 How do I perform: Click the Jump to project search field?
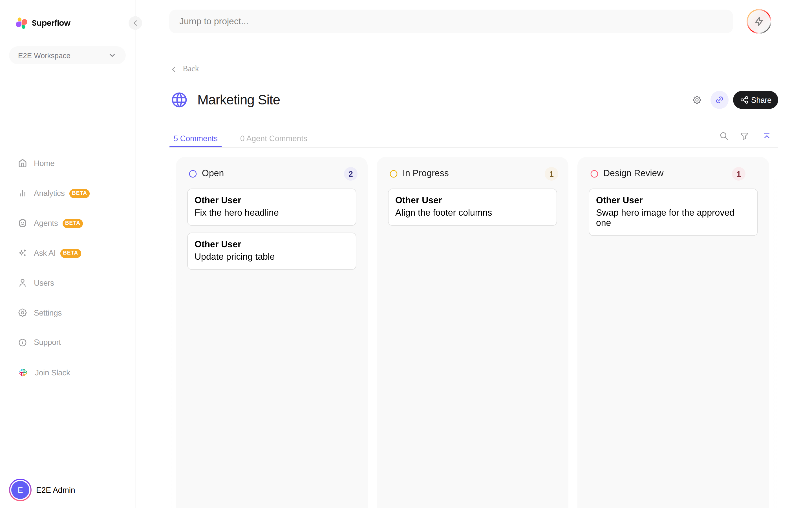coord(451,21)
